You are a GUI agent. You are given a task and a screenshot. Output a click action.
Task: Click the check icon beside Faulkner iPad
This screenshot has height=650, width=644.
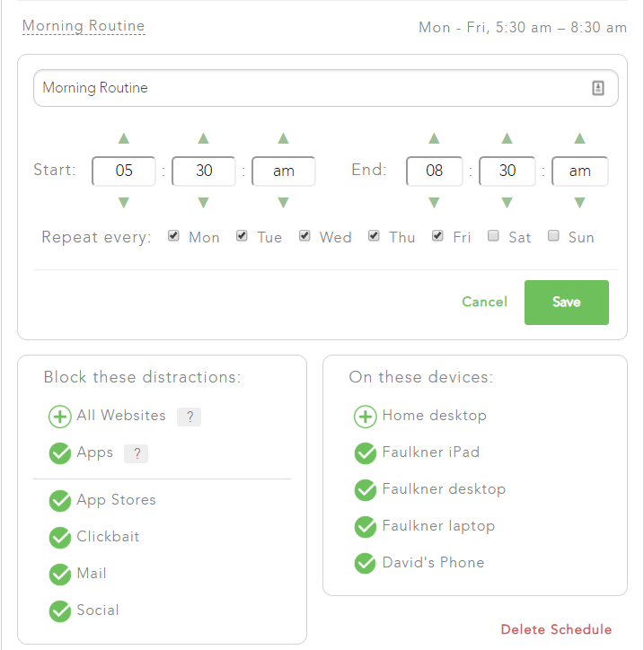(365, 452)
